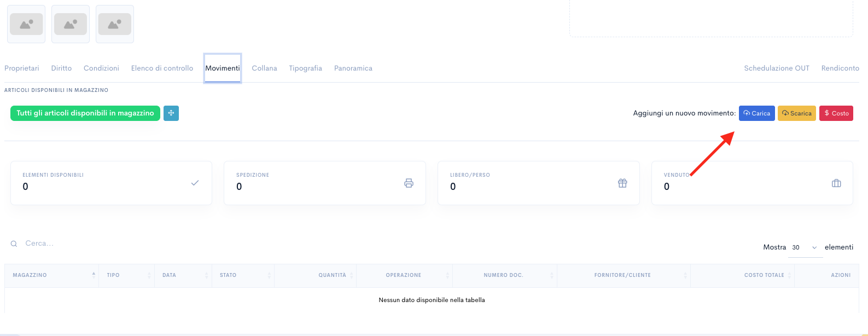Click 'Articoli disponibili in magazzino' heading
The height and width of the screenshot is (336, 868).
pos(56,90)
